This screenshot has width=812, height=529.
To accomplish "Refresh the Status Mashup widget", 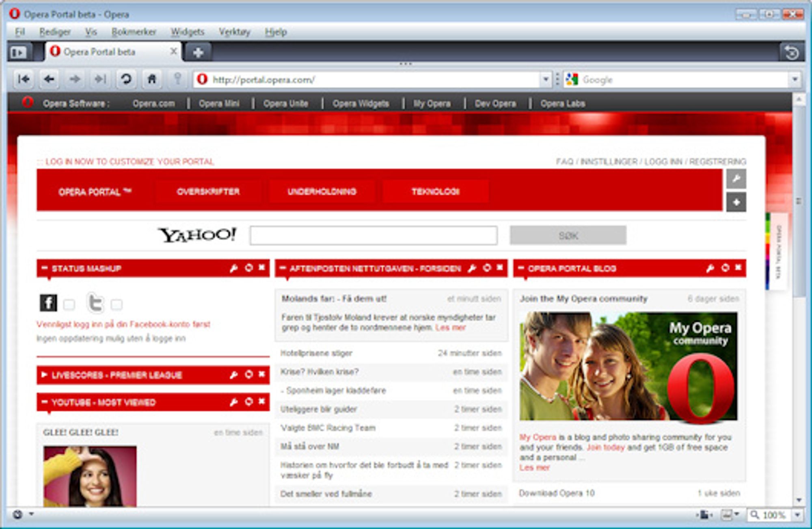I will pyautogui.click(x=248, y=268).
